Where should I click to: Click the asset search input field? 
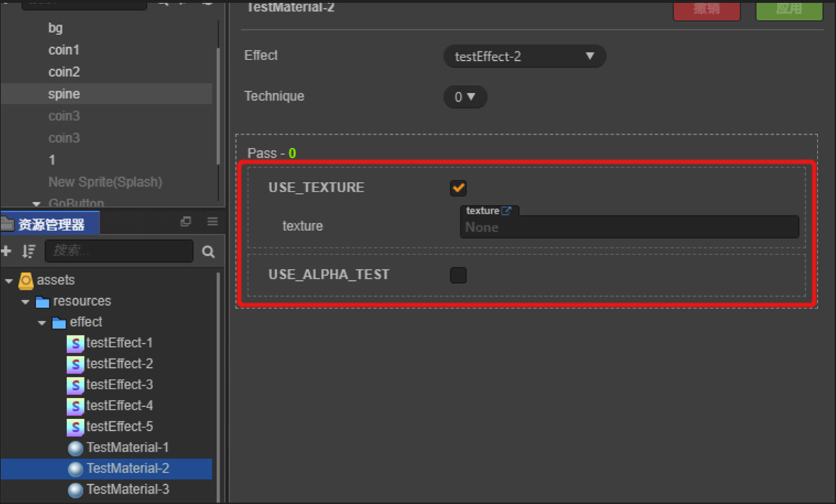click(x=119, y=251)
